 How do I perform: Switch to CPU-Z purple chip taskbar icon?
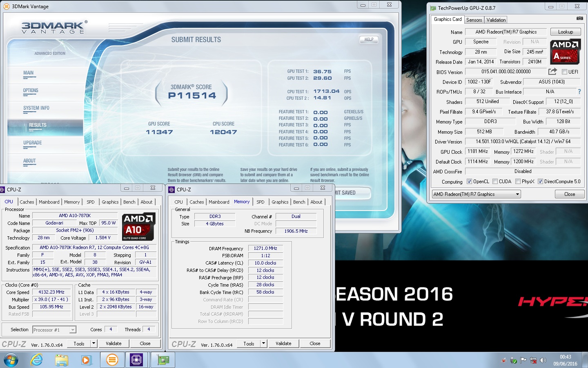pyautogui.click(x=136, y=360)
